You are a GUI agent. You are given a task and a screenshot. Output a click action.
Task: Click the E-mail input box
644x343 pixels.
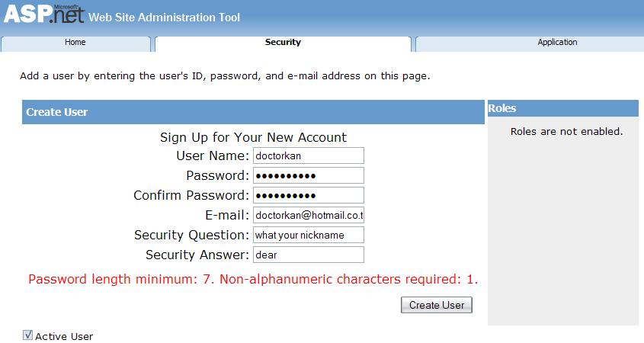click(x=309, y=215)
